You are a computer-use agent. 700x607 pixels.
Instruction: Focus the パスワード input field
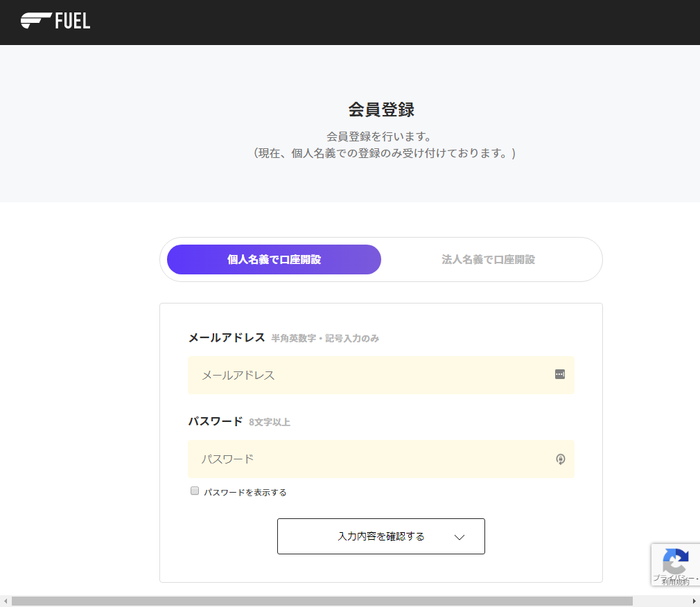(x=367, y=459)
